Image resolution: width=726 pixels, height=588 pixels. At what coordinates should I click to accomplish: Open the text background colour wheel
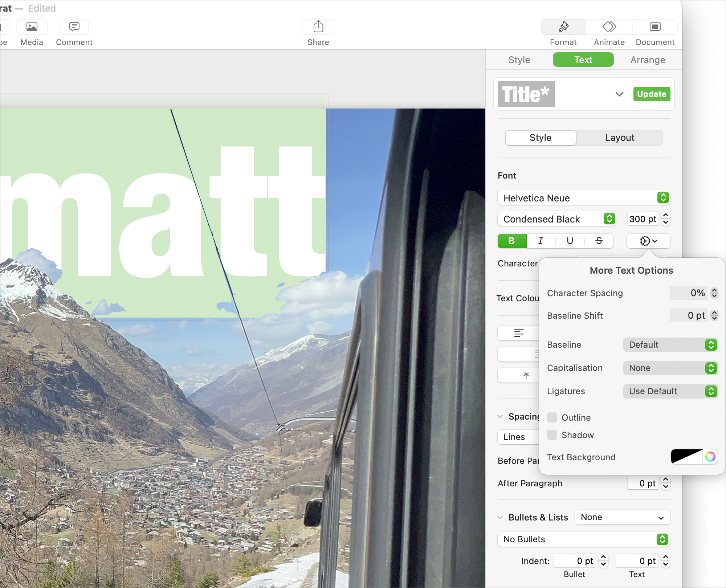[710, 457]
